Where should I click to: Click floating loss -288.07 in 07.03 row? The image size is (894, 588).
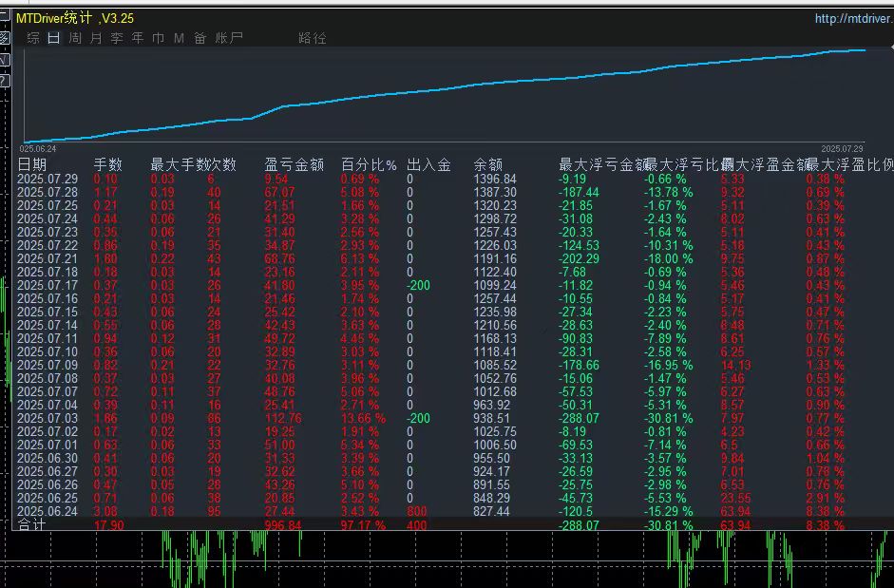point(580,418)
